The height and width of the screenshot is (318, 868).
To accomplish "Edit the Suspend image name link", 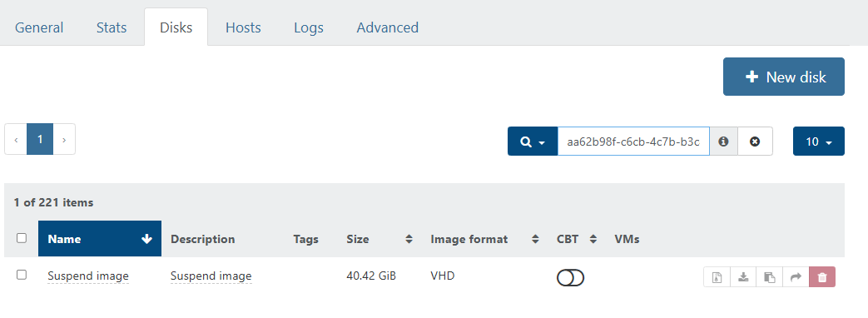I will pos(88,276).
